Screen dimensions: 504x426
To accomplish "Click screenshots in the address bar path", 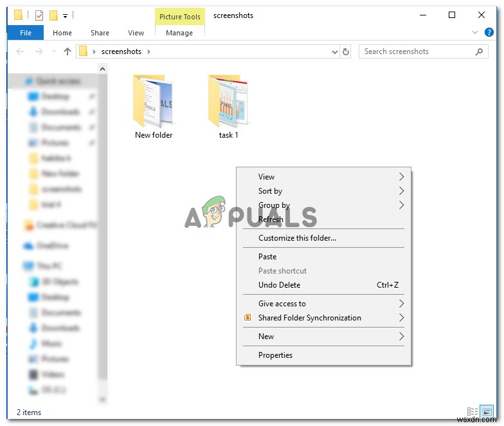I will tap(121, 51).
